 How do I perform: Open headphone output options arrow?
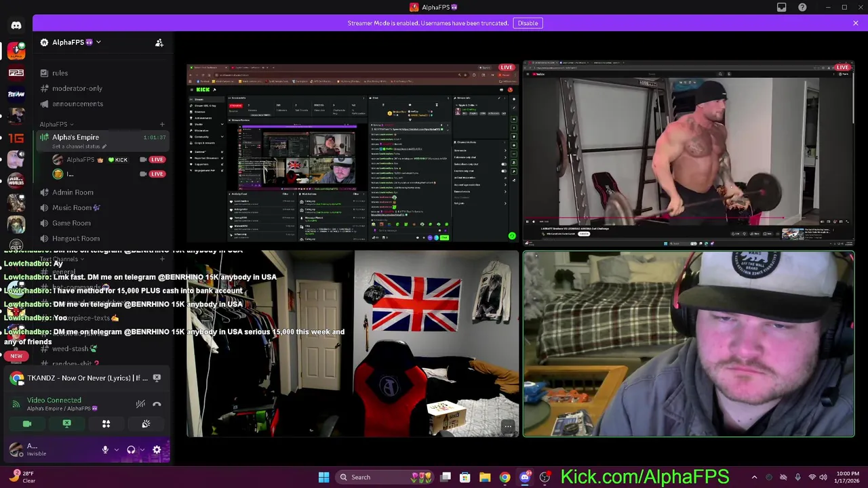[x=142, y=449]
